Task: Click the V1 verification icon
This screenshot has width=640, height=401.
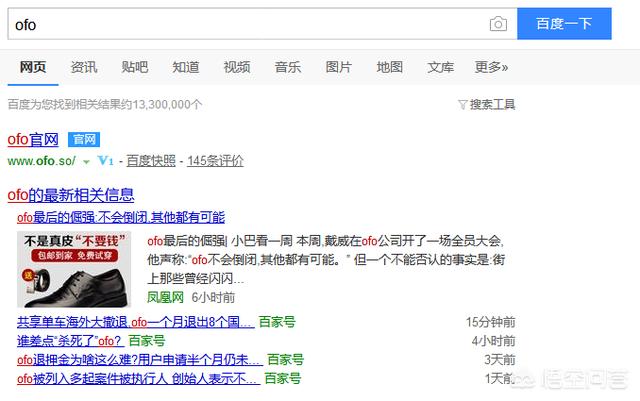Action: pos(105,160)
